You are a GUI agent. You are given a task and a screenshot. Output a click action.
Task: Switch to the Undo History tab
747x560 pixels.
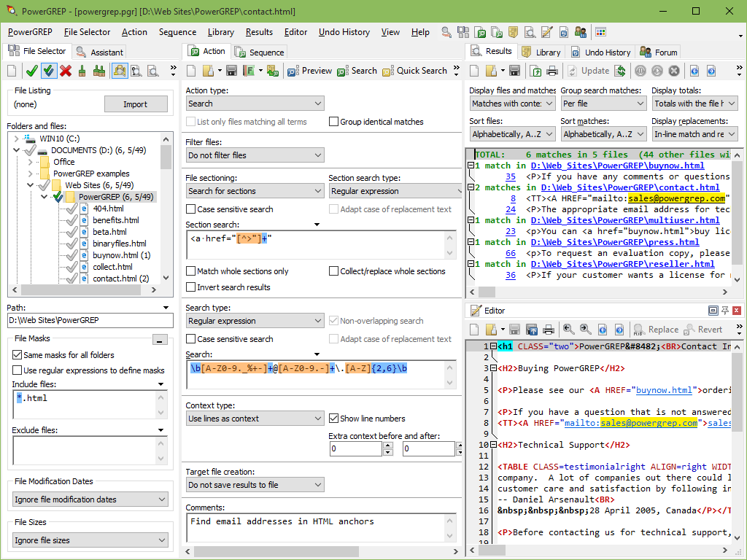pyautogui.click(x=600, y=52)
